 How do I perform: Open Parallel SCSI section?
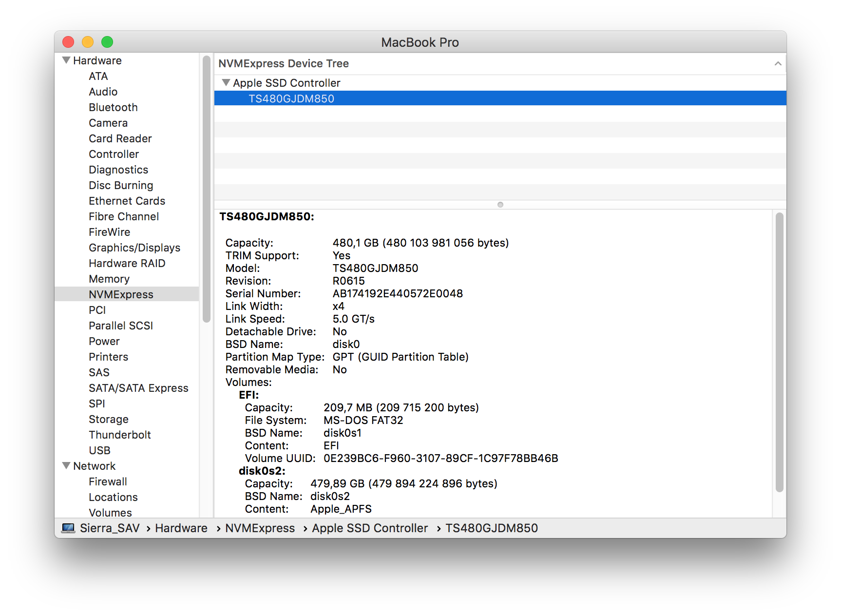click(121, 326)
